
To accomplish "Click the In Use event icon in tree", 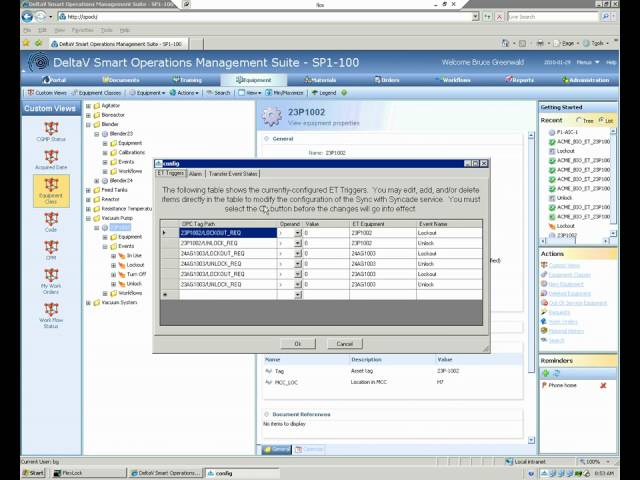I will pos(122,256).
